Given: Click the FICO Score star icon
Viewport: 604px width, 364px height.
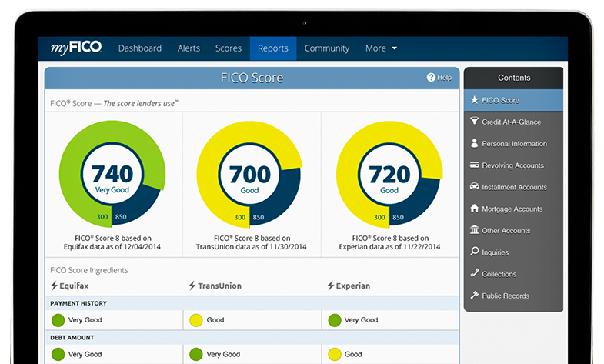Looking at the screenshot, I should [x=474, y=100].
